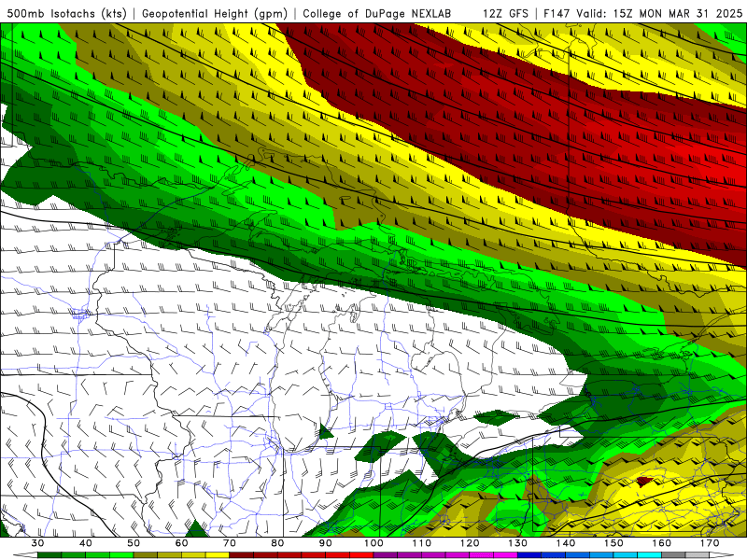Click the legend value 40
Screen dimensions: 747x560
[85, 543]
